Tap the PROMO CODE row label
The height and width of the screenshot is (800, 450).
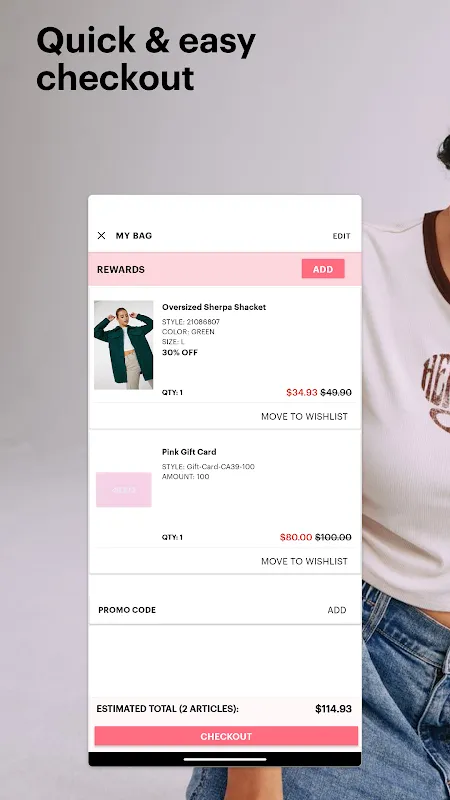tap(127, 610)
